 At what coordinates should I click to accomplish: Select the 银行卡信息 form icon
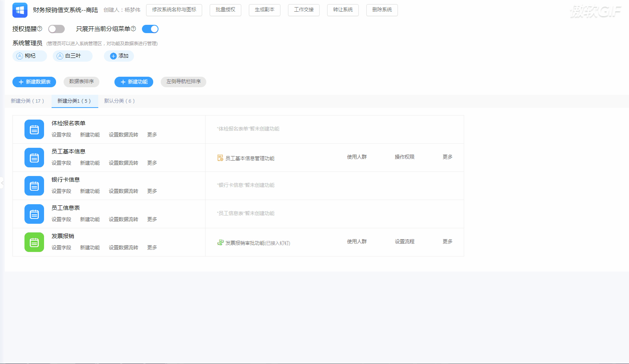(x=34, y=186)
